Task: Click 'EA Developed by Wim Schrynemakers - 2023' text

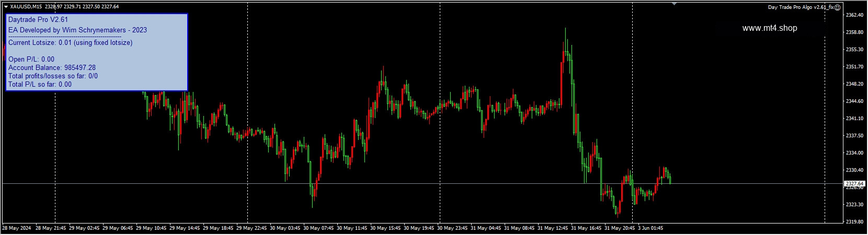Action: tap(77, 30)
